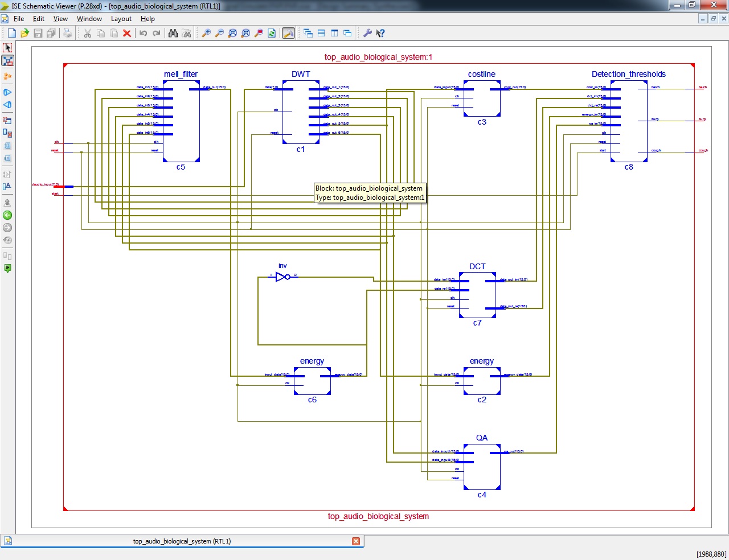729x560 pixels.
Task: Click the Tile Vertically icon
Action: 334,34
